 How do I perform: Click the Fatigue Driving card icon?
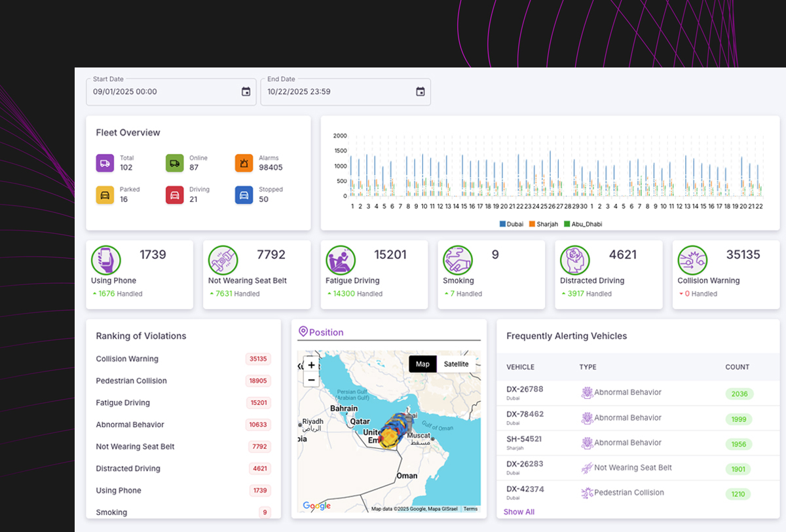(341, 260)
